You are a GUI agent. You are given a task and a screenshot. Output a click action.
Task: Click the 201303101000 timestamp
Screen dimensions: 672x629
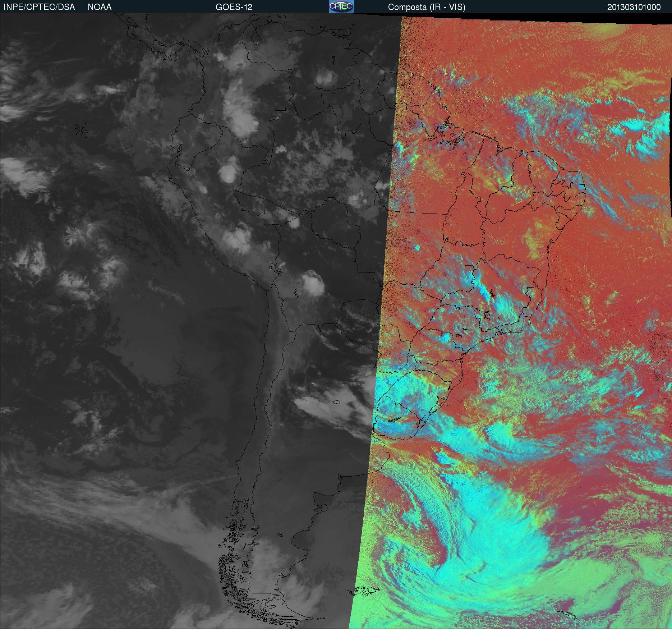tap(634, 7)
